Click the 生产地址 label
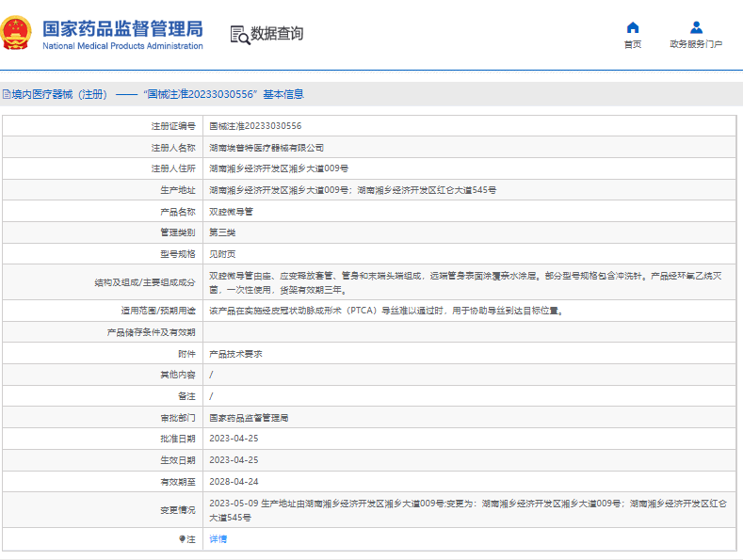 tap(178, 190)
